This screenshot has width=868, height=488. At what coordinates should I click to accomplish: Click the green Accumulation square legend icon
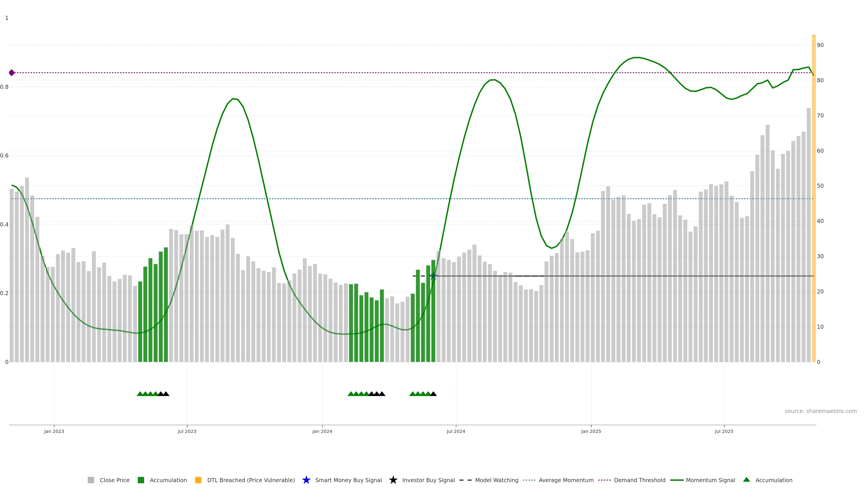pyautogui.click(x=141, y=480)
